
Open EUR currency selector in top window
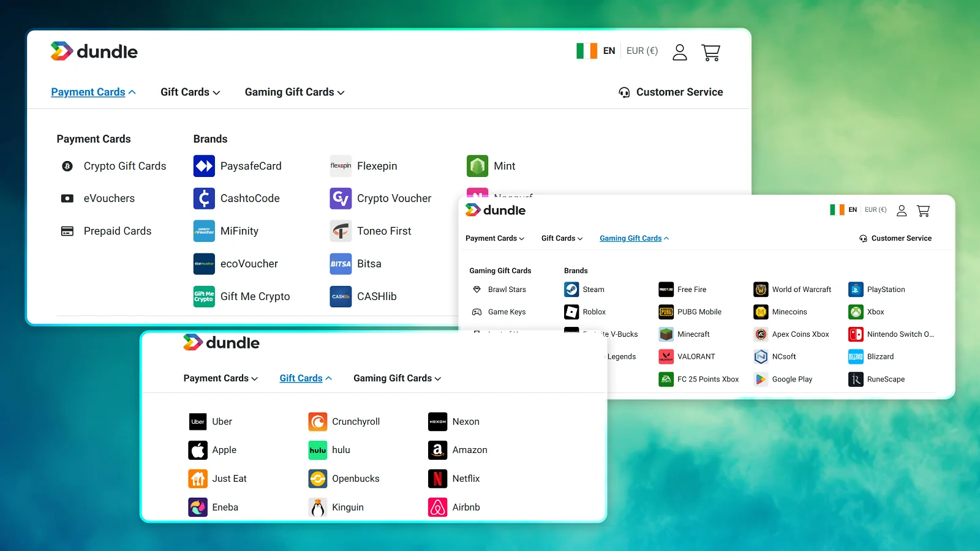click(x=642, y=51)
